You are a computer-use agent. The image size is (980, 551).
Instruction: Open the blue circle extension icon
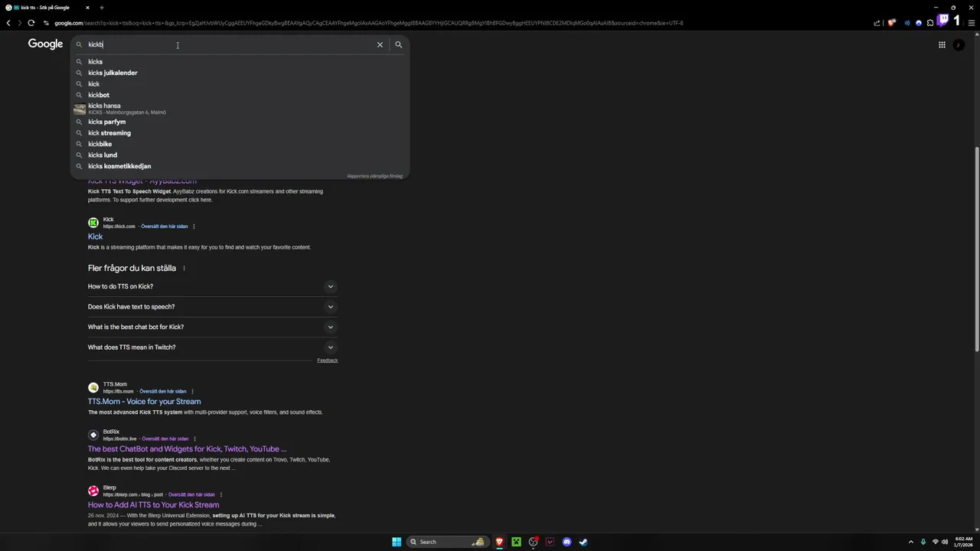[919, 23]
